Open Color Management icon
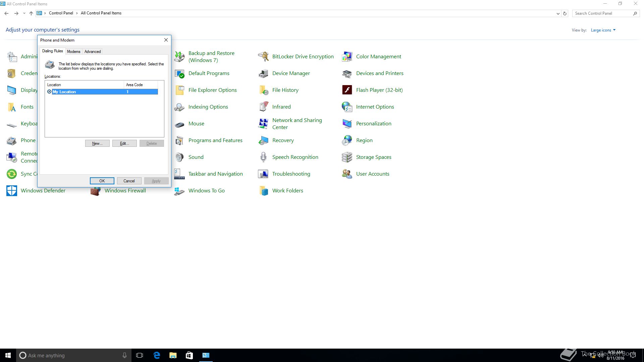Image resolution: width=644 pixels, height=362 pixels. coord(347,57)
